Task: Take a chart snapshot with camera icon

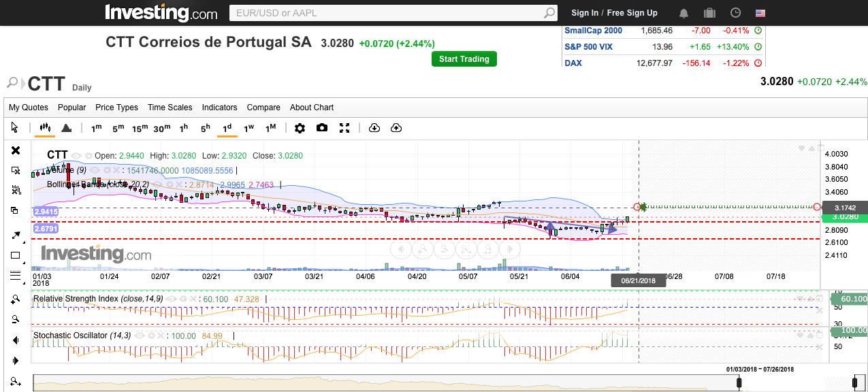Action: click(x=322, y=128)
